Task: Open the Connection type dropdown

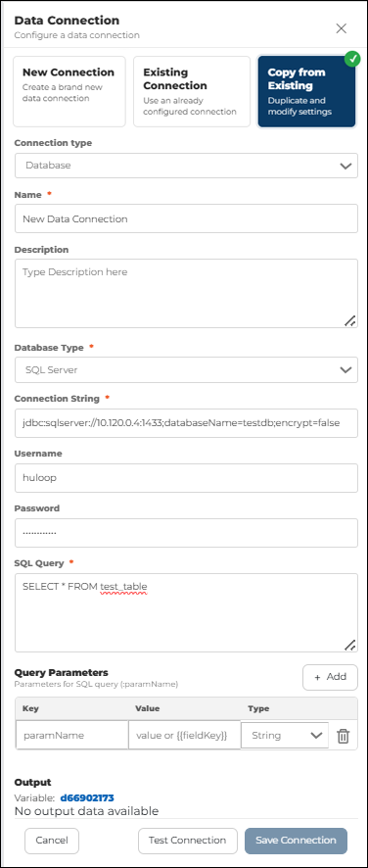Action: pyautogui.click(x=186, y=166)
